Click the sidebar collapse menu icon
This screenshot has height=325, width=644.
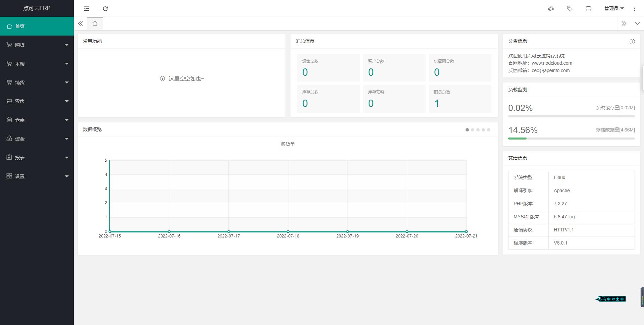pos(87,9)
